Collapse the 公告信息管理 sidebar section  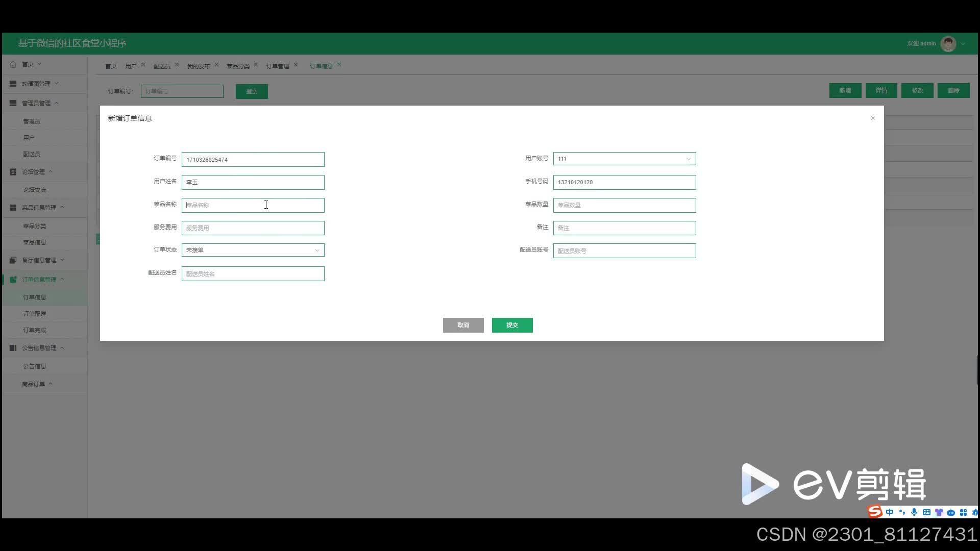[x=62, y=348]
